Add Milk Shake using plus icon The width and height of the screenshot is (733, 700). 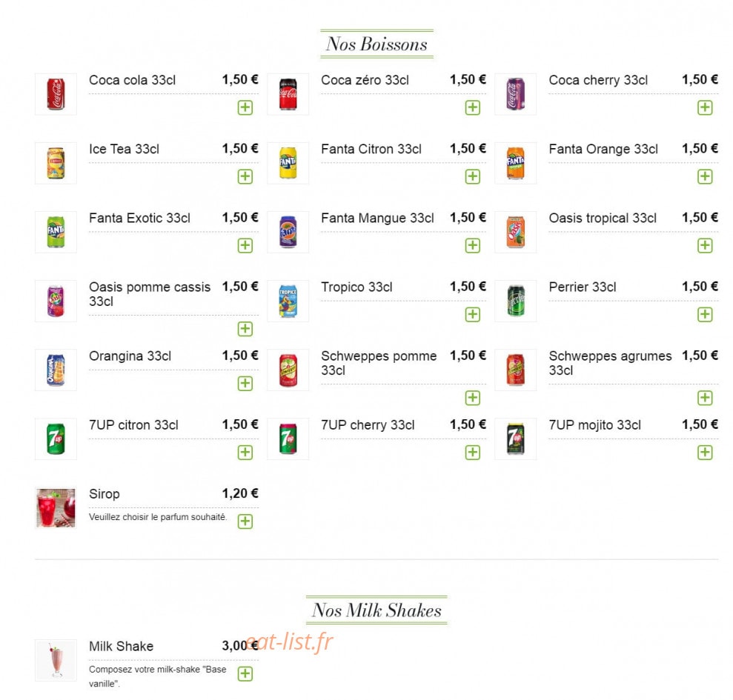click(245, 674)
